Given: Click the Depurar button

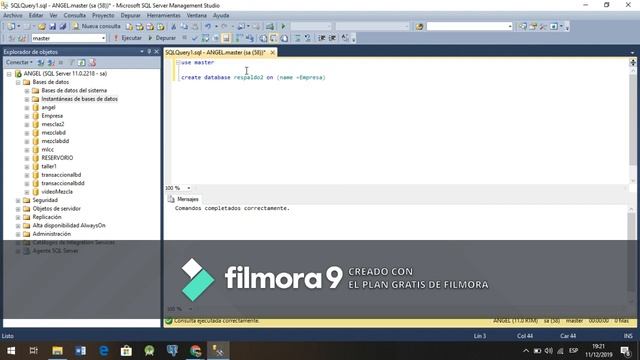Looking at the screenshot, I should click(x=162, y=38).
